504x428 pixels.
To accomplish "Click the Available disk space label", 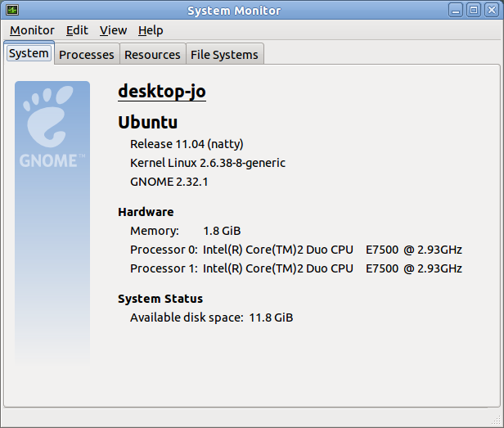I will [x=187, y=318].
